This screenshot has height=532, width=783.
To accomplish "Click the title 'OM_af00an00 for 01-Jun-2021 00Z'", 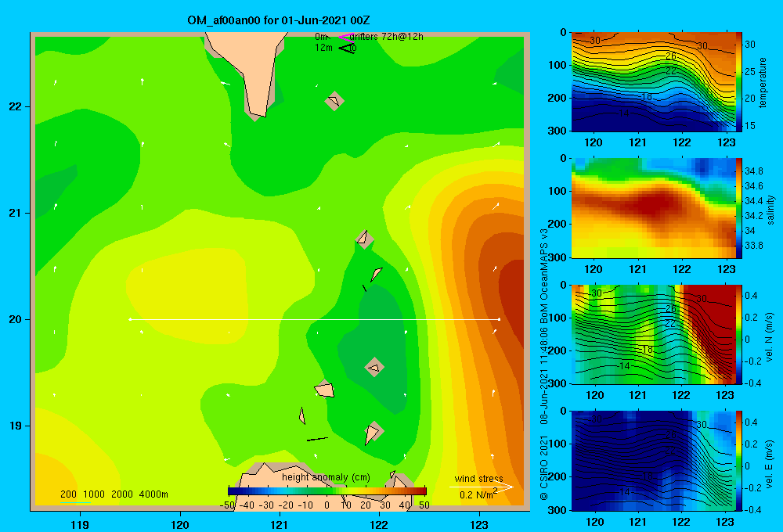I will click(x=278, y=20).
